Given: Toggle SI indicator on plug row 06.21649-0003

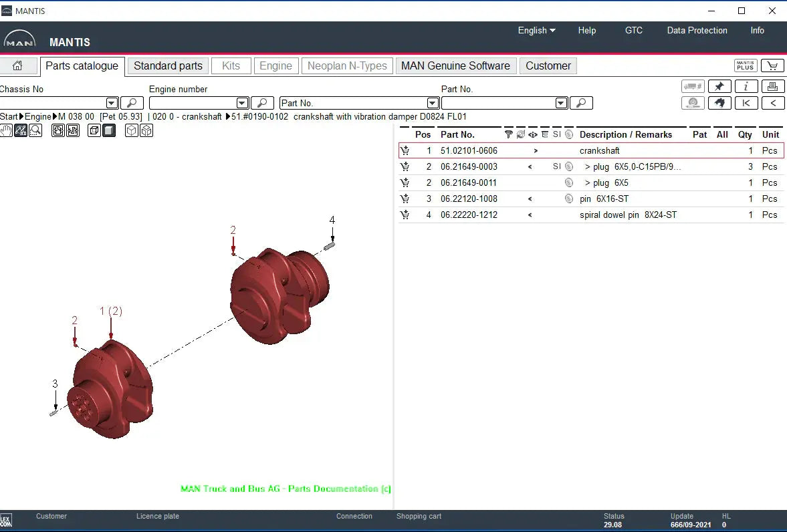Looking at the screenshot, I should [556, 166].
